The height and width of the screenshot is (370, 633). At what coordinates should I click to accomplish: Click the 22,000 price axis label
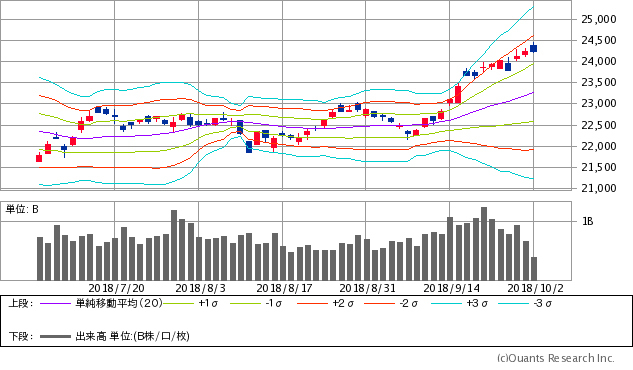pyautogui.click(x=599, y=146)
